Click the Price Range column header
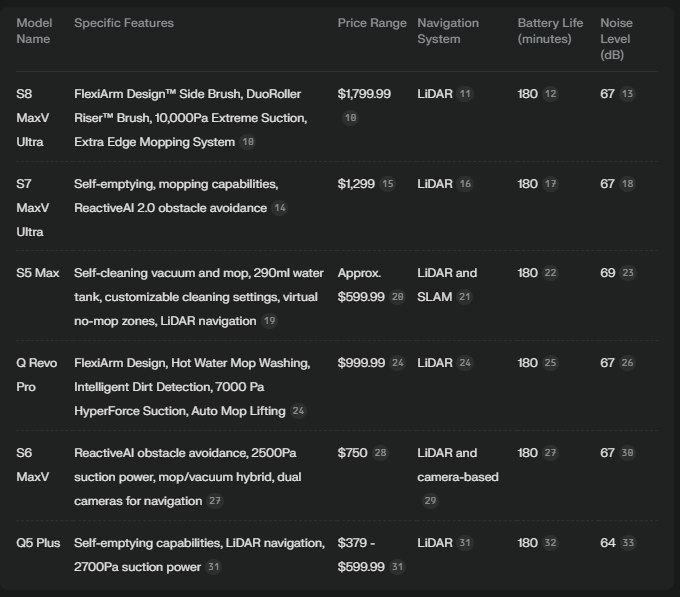Viewport: 680px width, 597px height. click(372, 23)
